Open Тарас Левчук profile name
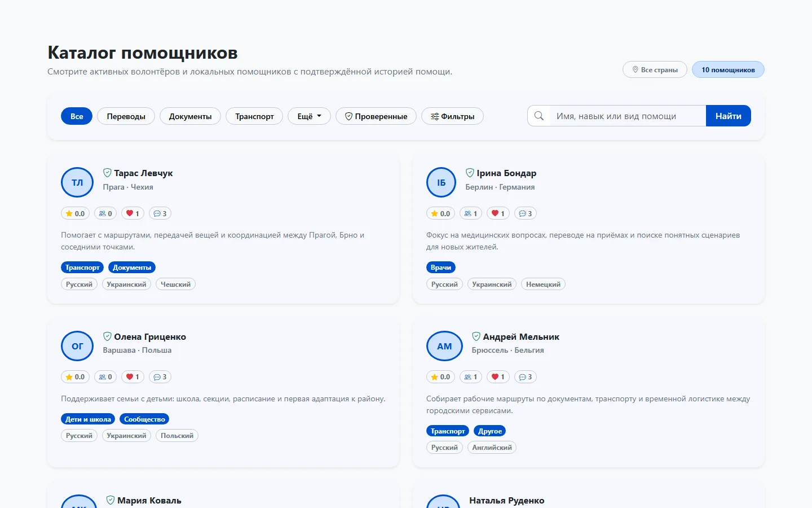 [x=143, y=173]
